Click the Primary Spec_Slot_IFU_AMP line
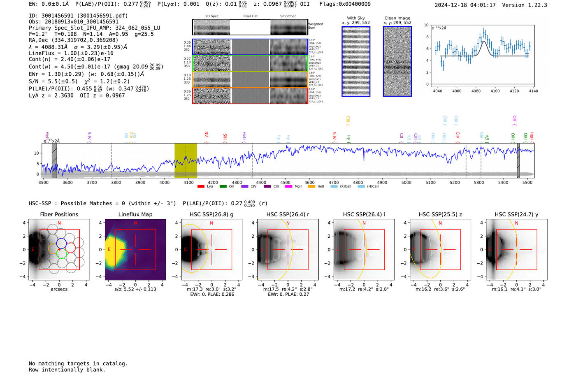Viewport: 576px width, 392px height. pos(95,28)
